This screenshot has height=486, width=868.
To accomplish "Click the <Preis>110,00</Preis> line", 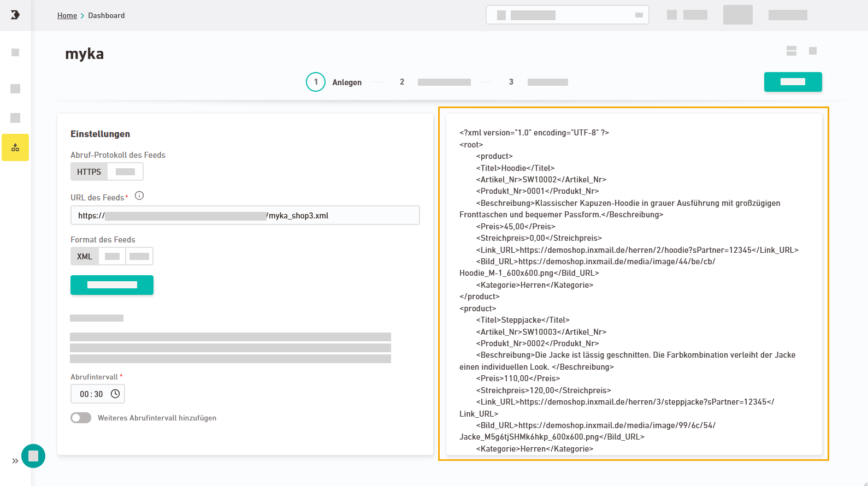I will click(x=518, y=378).
